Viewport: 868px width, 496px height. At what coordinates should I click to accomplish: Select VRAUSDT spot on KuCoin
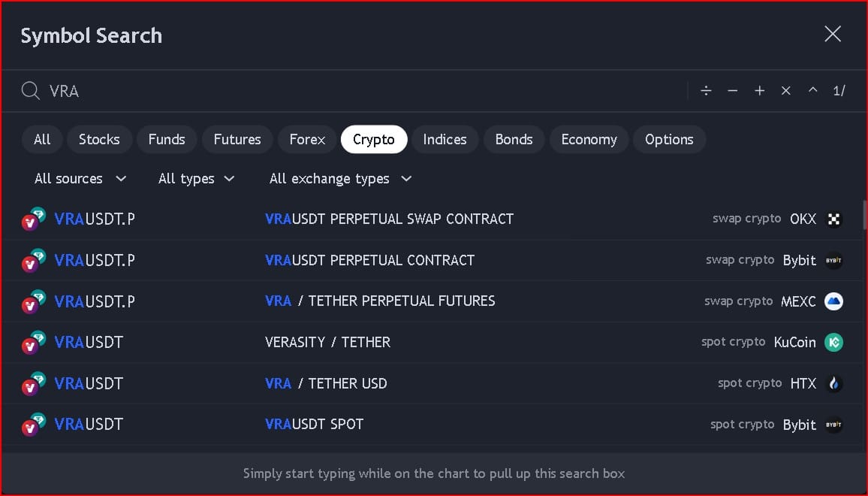pos(375,343)
